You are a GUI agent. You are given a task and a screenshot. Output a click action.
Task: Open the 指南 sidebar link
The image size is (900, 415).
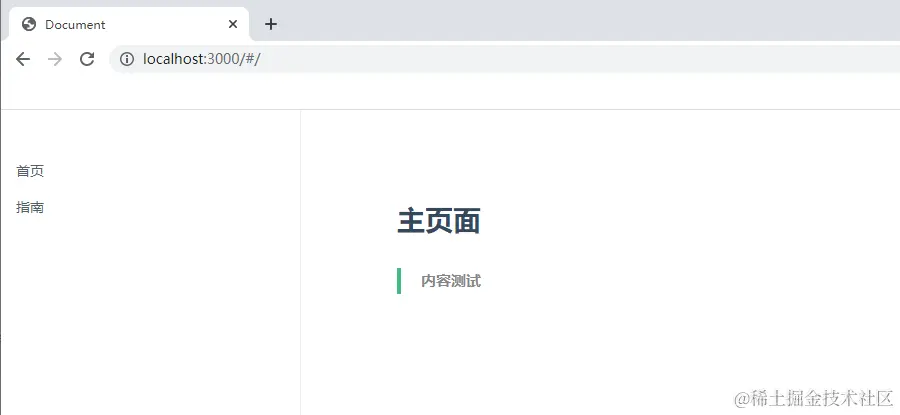tap(30, 207)
